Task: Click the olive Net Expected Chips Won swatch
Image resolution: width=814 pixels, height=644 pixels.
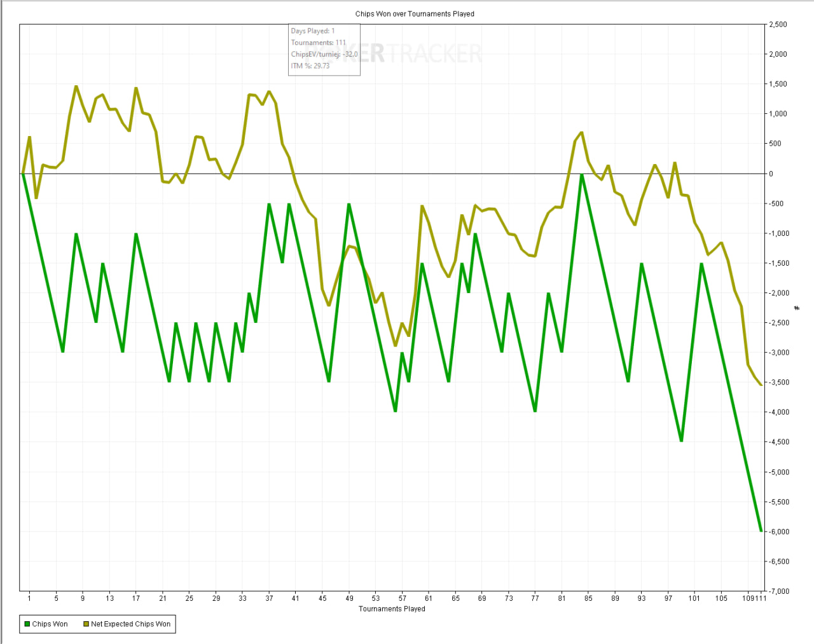Action: [x=86, y=624]
